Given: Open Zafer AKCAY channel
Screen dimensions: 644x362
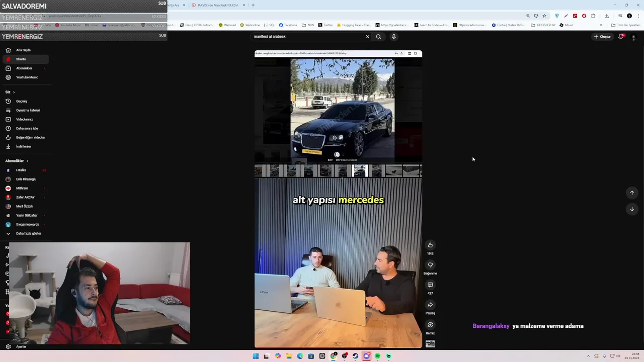Looking at the screenshot, I should pyautogui.click(x=25, y=197).
